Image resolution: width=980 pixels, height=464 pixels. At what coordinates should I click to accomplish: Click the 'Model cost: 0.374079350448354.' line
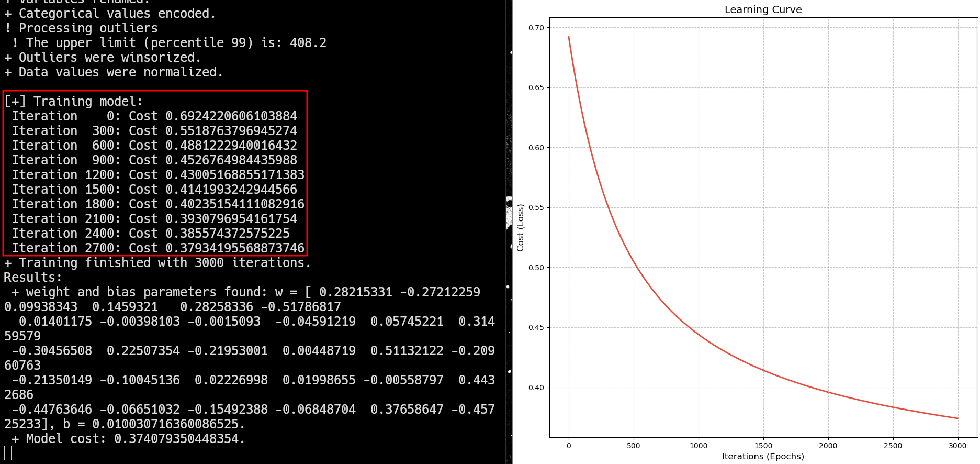[128, 439]
